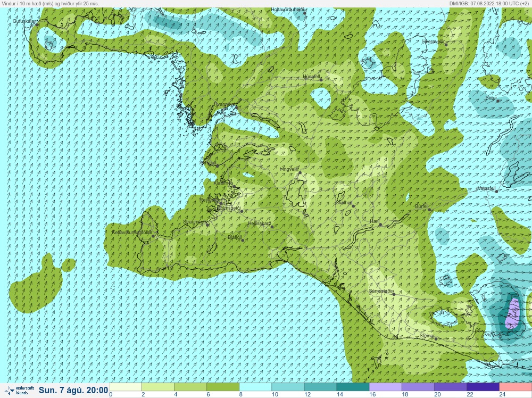Click the 8–10 m/s legend color swatch
The height and width of the screenshot is (398, 532).
[x=255, y=387]
